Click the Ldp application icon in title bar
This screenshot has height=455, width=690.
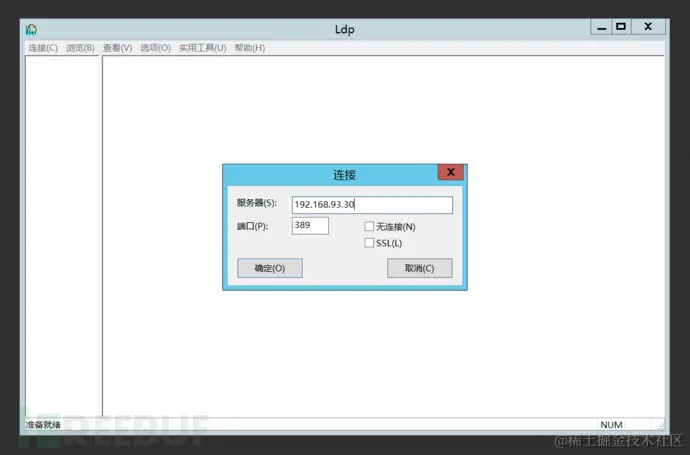point(32,29)
